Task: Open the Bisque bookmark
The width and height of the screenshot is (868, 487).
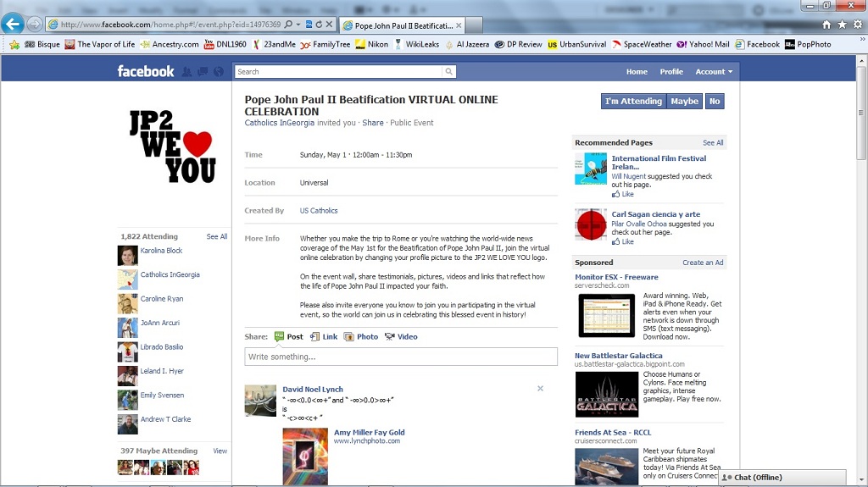Action: [x=42, y=44]
